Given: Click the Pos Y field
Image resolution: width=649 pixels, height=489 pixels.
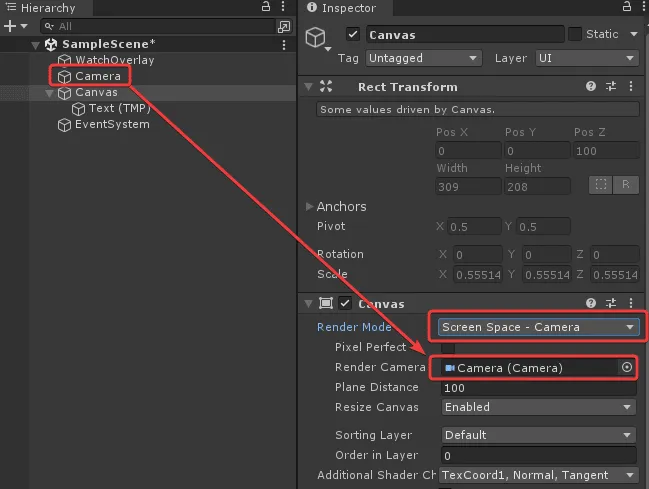Looking at the screenshot, I should [x=537, y=151].
